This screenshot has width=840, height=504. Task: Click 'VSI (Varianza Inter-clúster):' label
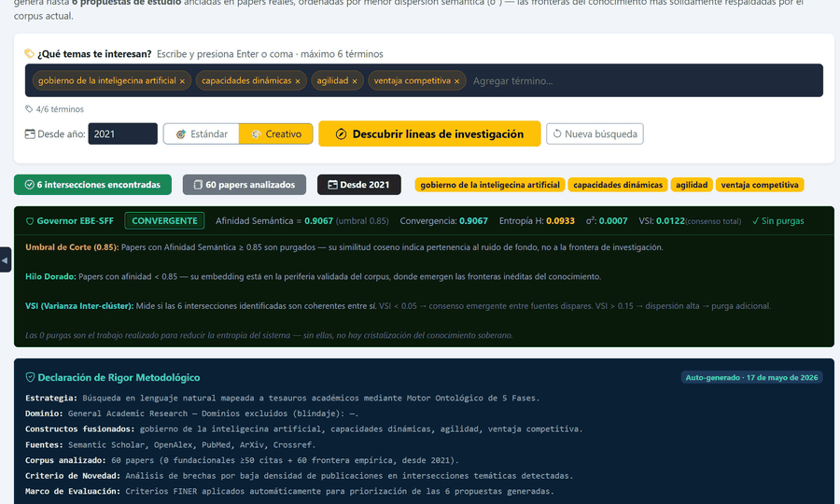coord(79,306)
